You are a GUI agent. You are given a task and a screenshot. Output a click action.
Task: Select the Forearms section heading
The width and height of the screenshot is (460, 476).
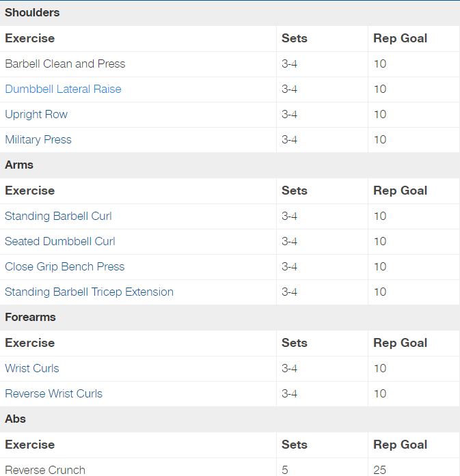pos(30,317)
